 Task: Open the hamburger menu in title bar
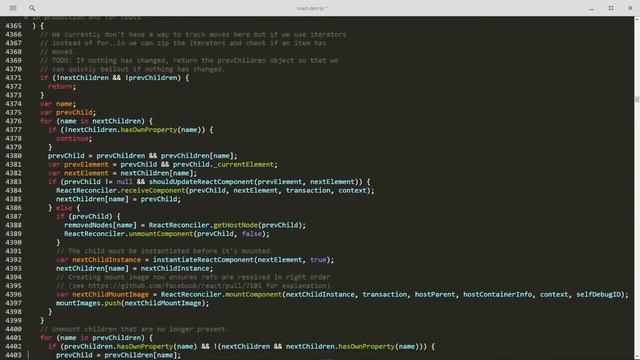(x=13, y=8)
